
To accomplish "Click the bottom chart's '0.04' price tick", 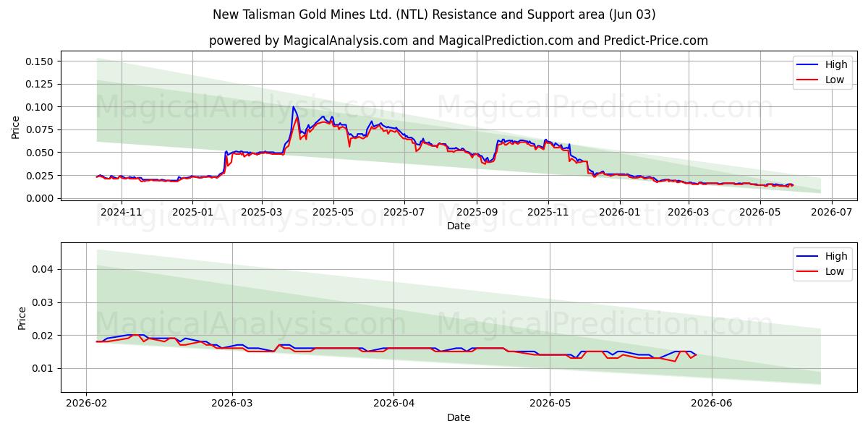I will pyautogui.click(x=43, y=269).
